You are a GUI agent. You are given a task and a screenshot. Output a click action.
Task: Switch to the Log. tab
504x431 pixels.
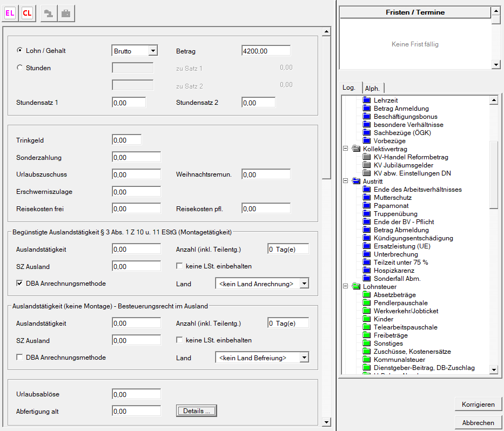pyautogui.click(x=349, y=88)
